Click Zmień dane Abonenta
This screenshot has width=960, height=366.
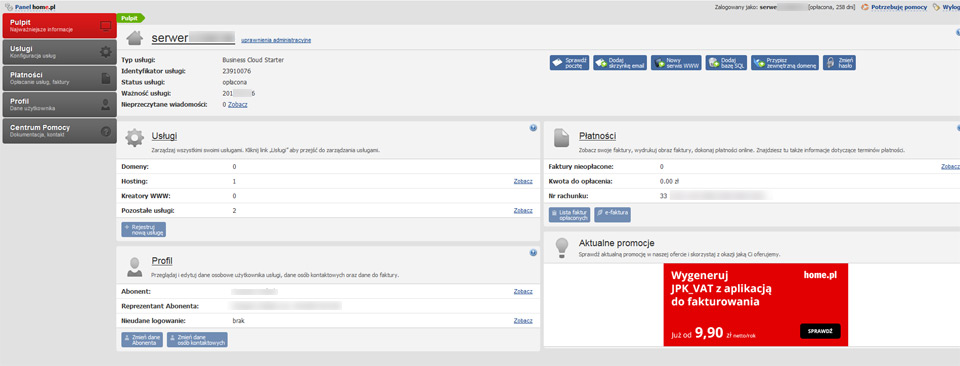pyautogui.click(x=143, y=340)
